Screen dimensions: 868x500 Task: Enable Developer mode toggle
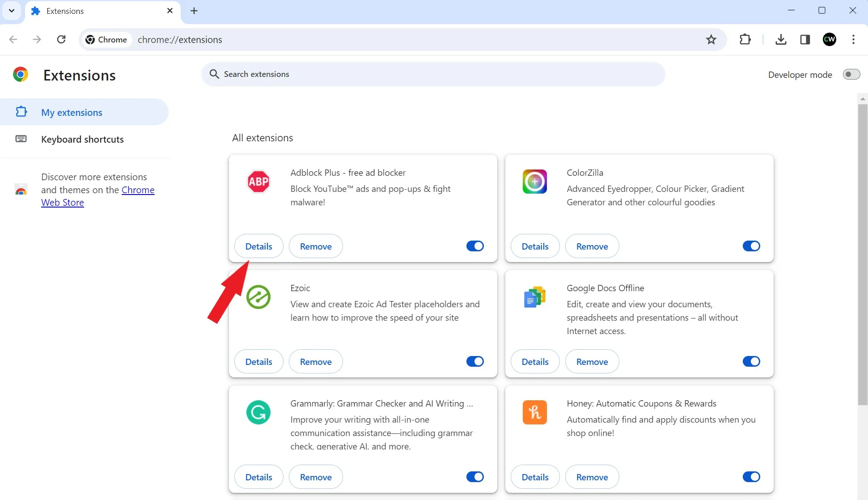pyautogui.click(x=851, y=74)
